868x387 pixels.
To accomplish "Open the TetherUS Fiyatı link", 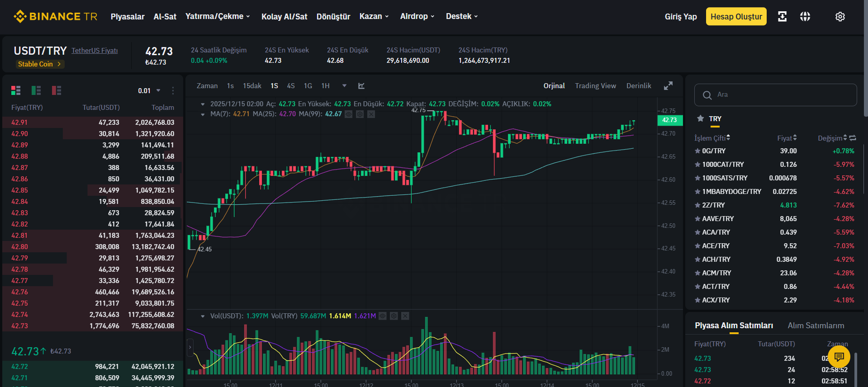I will 95,51.
